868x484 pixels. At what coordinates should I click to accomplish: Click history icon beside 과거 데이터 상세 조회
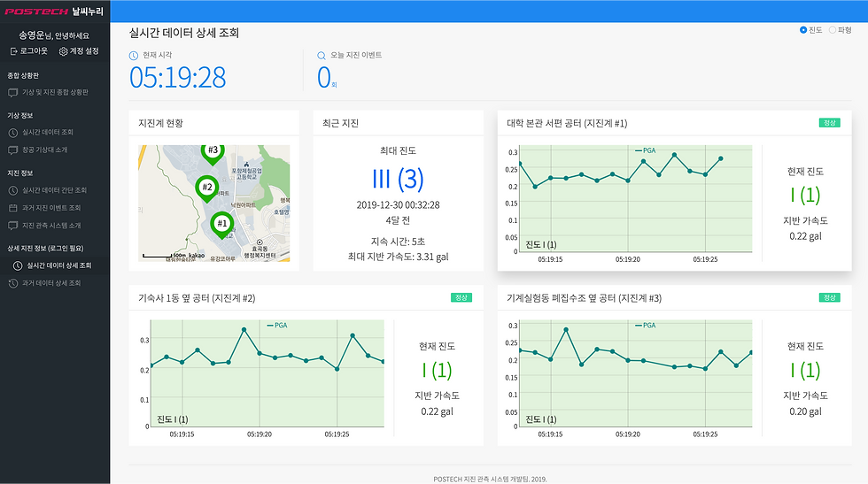12,283
